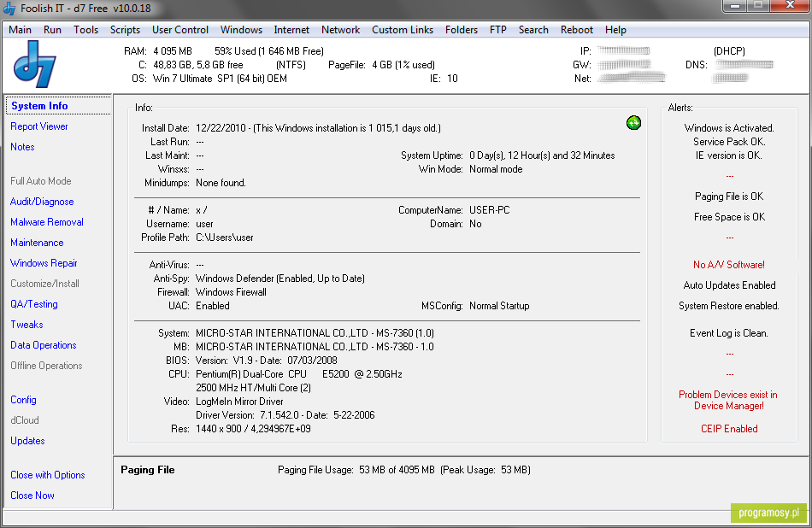Open the FTP menu

point(498,30)
